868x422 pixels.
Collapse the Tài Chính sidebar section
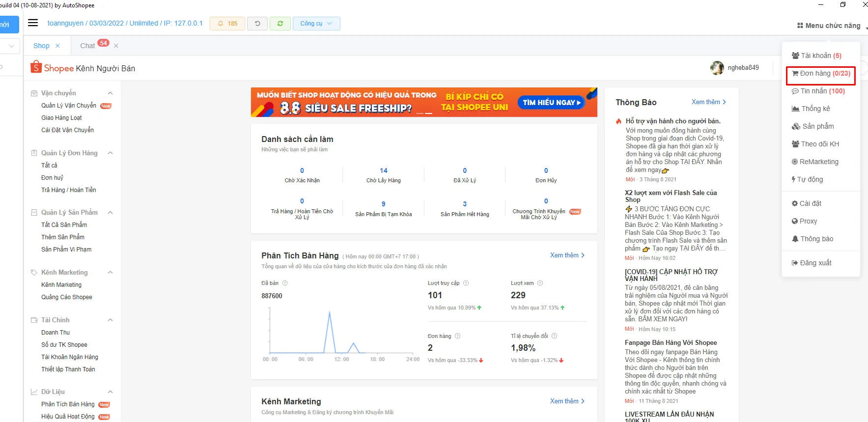click(x=111, y=320)
